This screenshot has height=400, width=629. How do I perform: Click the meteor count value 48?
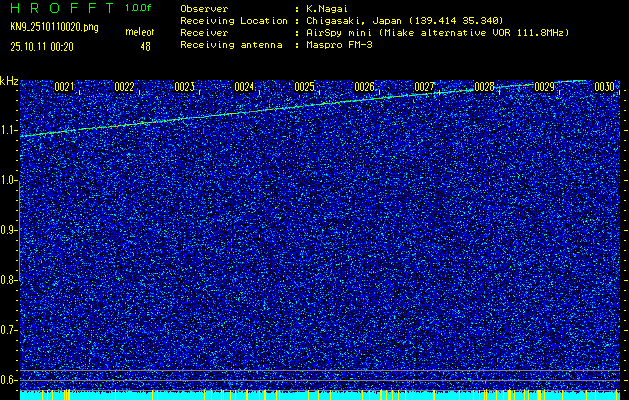[x=146, y=46]
